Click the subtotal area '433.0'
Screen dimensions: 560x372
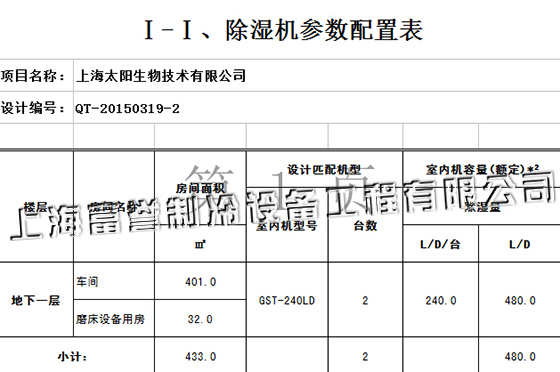click(x=200, y=356)
